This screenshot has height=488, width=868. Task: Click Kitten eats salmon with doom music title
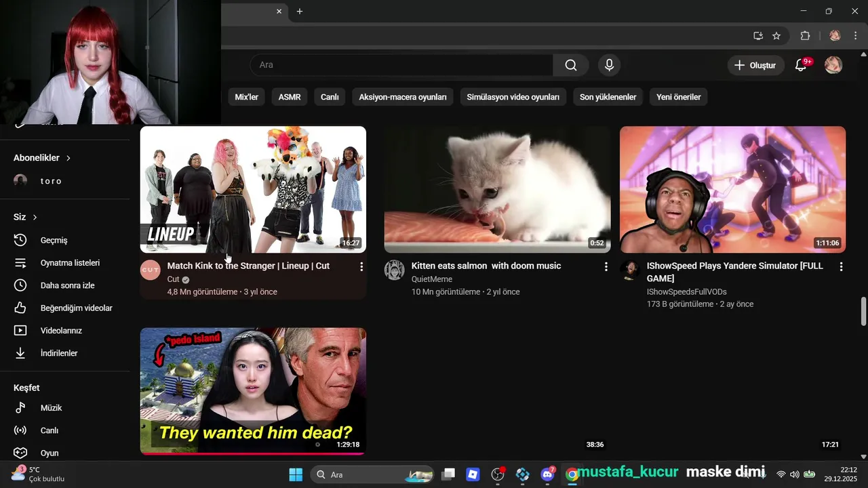click(486, 266)
